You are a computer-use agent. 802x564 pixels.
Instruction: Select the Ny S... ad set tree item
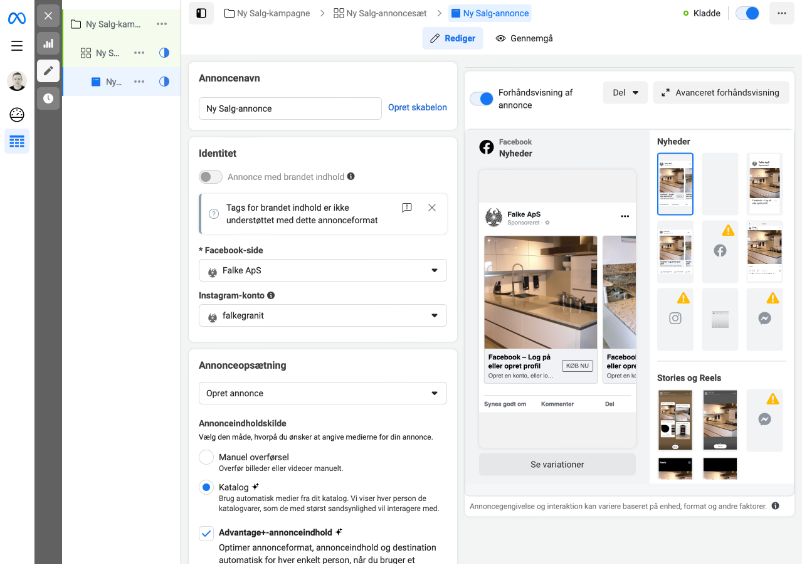click(101, 53)
